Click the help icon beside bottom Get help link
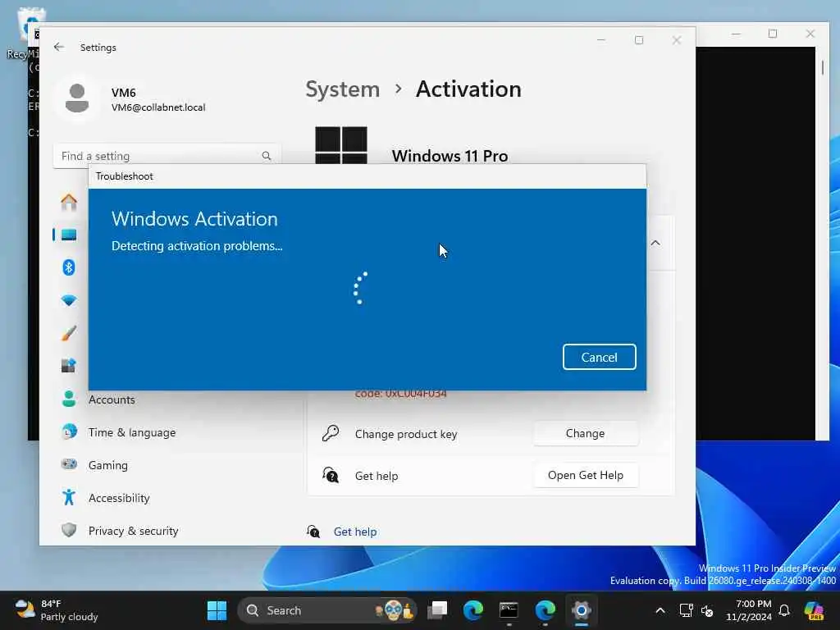 (313, 532)
